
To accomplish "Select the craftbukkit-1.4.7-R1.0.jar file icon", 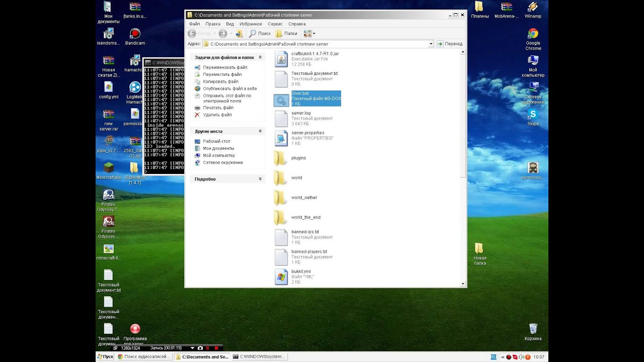I will tap(281, 59).
